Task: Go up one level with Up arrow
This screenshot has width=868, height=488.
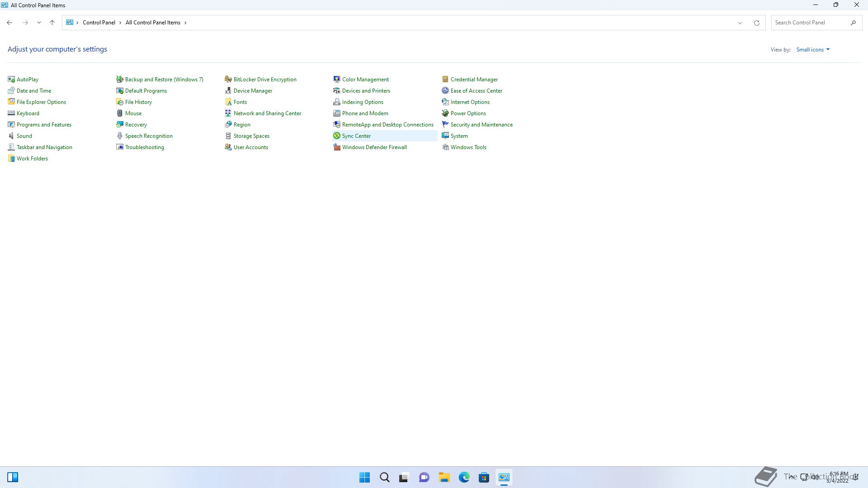Action: pos(52,23)
